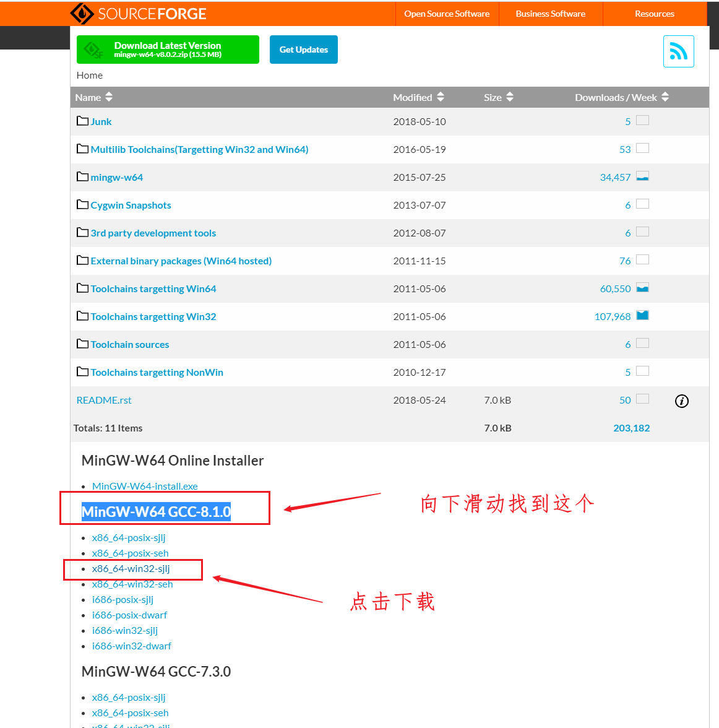Download GCC-8.1.0 i686-win32-sjlj

click(x=125, y=630)
